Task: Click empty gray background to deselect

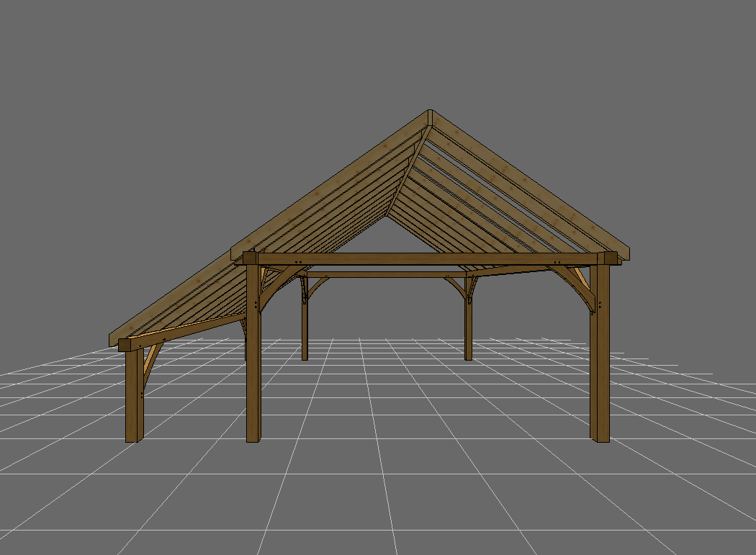Action: tap(108, 108)
